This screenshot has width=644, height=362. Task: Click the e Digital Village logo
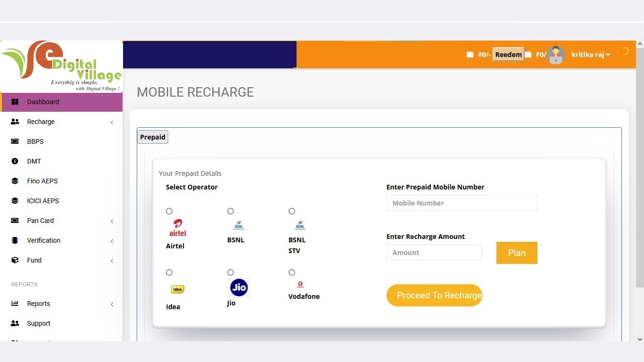[61, 66]
